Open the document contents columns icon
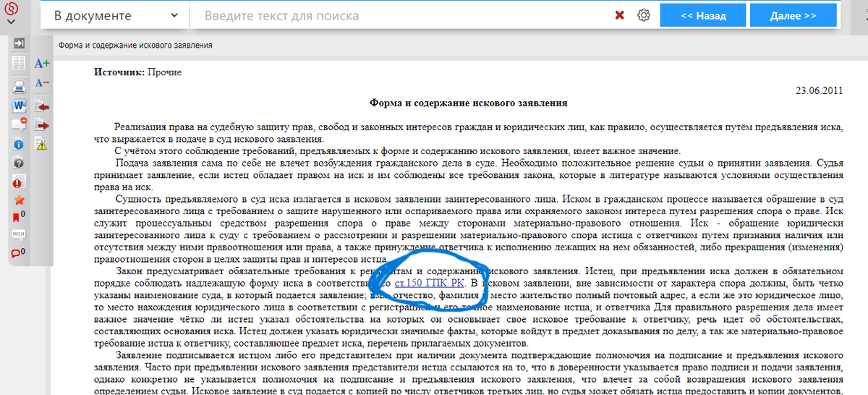This screenshot has width=868, height=395. point(19,63)
